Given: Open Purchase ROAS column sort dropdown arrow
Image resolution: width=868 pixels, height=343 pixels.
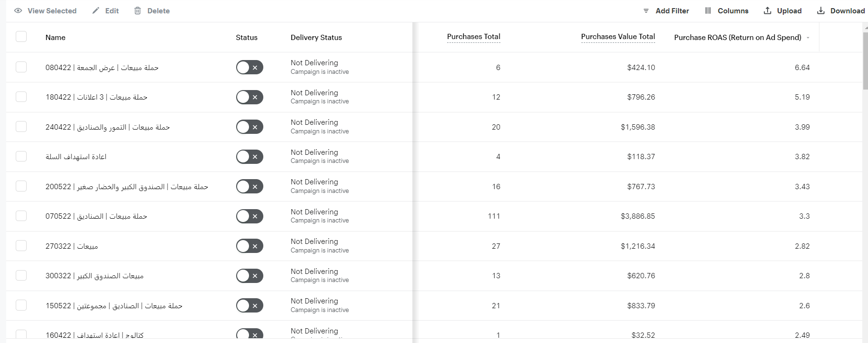Looking at the screenshot, I should click(808, 38).
